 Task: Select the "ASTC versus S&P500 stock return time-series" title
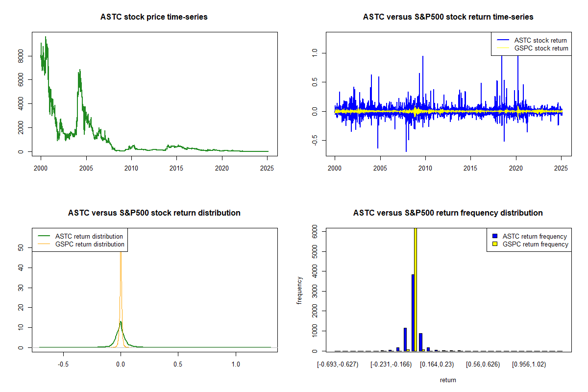448,17
